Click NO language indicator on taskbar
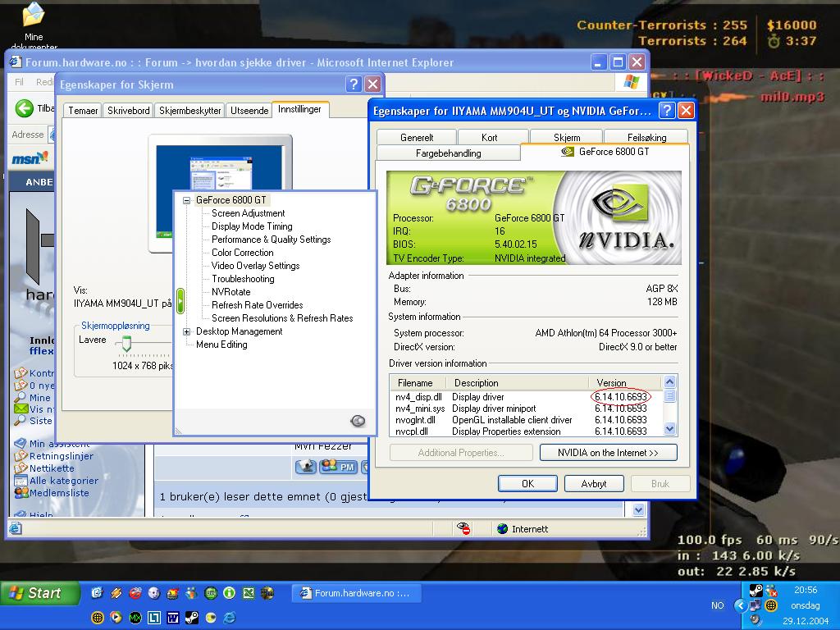840x630 pixels. (718, 605)
